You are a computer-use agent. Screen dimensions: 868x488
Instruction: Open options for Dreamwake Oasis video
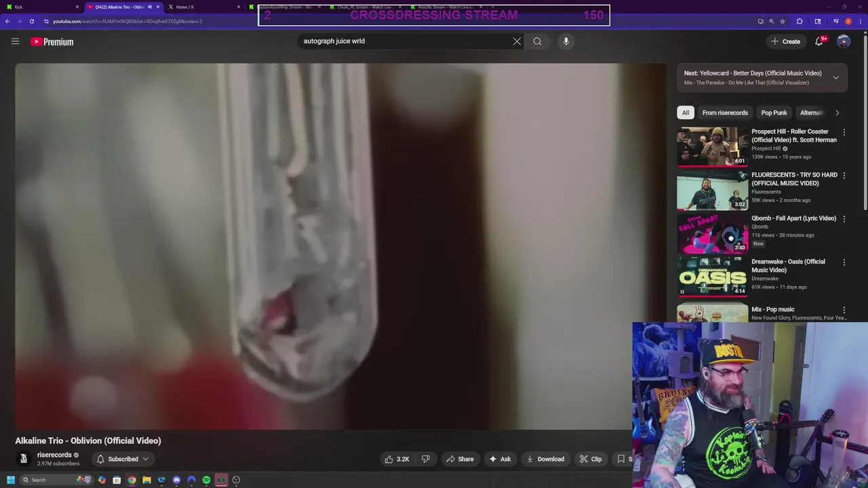click(844, 262)
